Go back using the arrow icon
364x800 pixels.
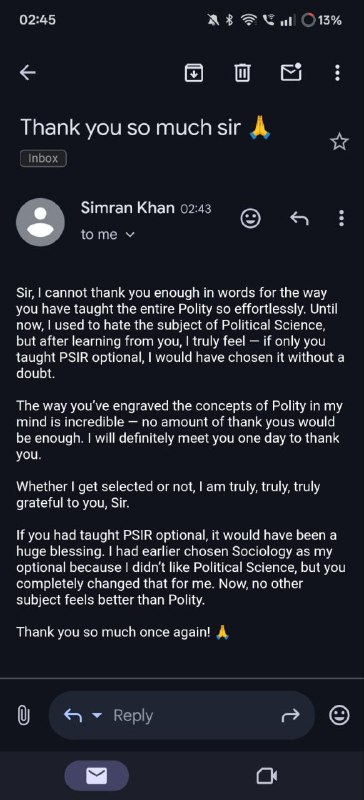(28, 73)
